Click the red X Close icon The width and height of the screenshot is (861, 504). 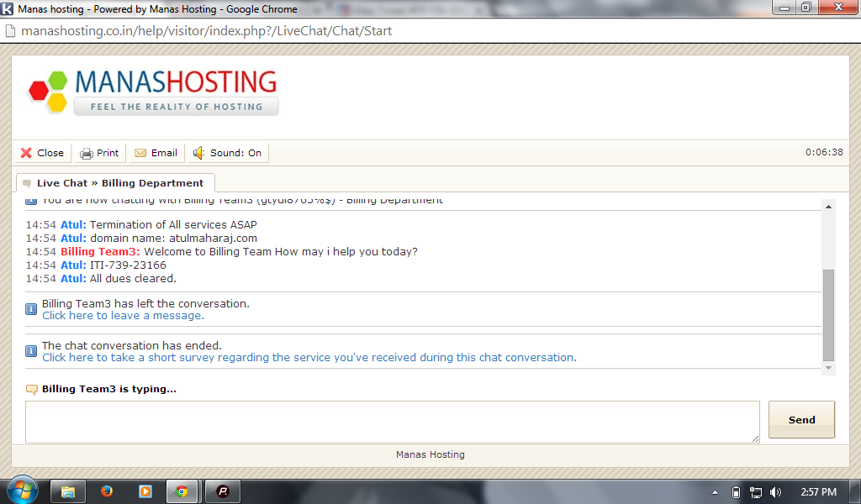(26, 153)
